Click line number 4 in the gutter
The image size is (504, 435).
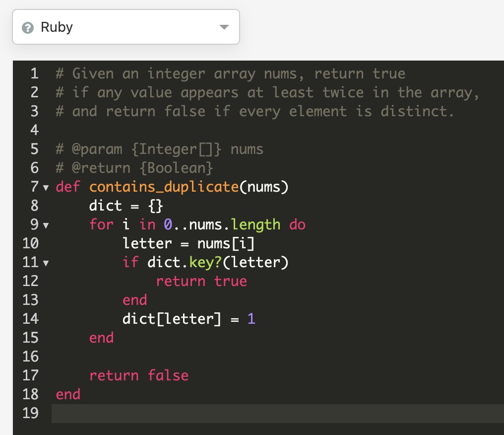pyautogui.click(x=34, y=130)
